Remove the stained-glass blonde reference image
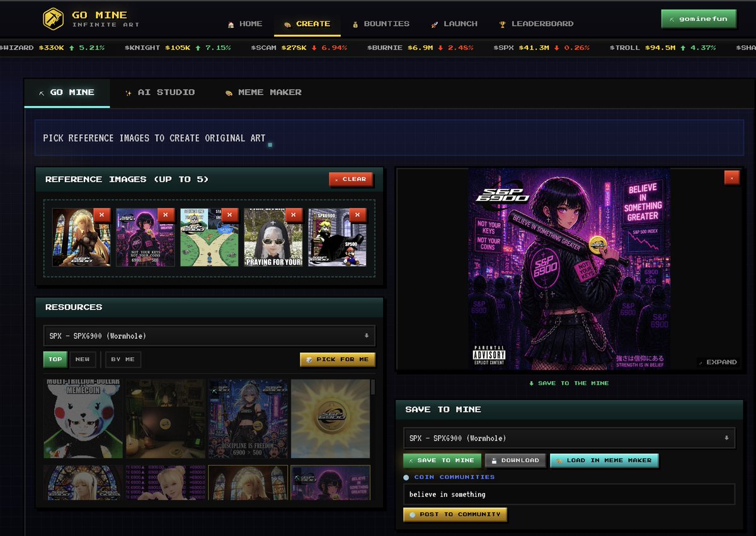The height and width of the screenshot is (536, 756). [x=101, y=215]
